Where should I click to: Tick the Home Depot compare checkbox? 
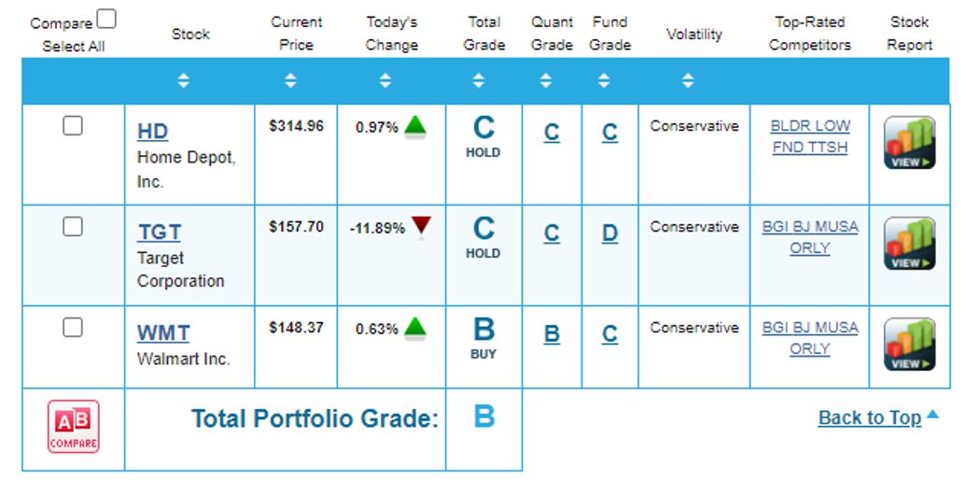(73, 126)
